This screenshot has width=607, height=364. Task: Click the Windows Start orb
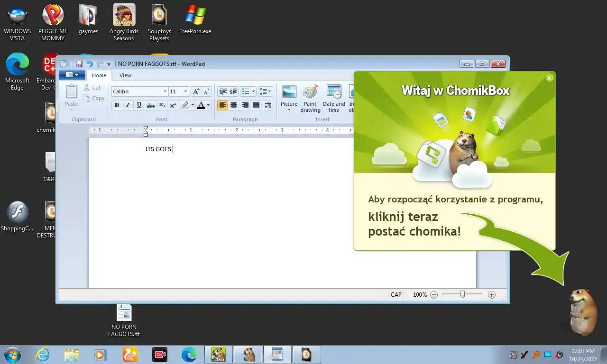point(12,355)
